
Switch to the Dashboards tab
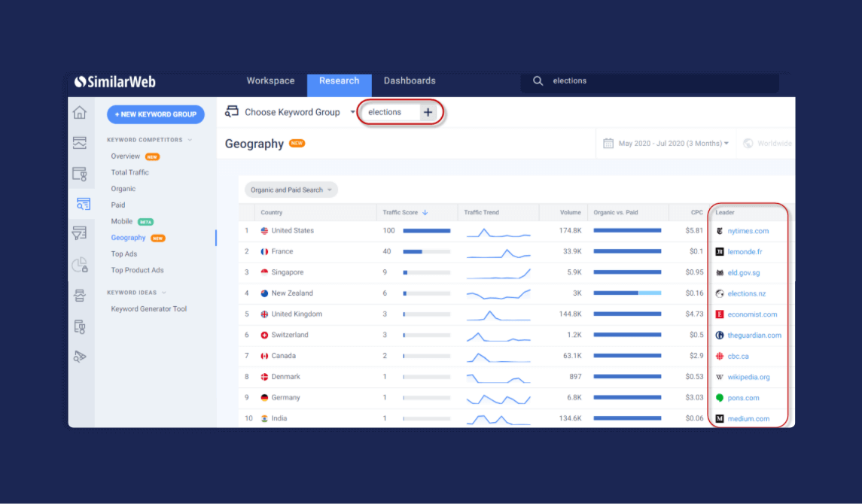click(x=410, y=81)
